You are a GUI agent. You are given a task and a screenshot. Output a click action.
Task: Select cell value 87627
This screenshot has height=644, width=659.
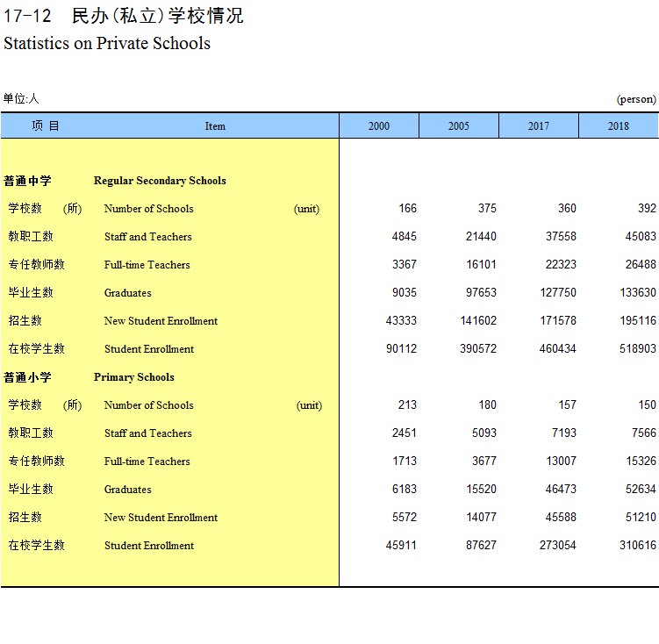pyautogui.click(x=481, y=545)
